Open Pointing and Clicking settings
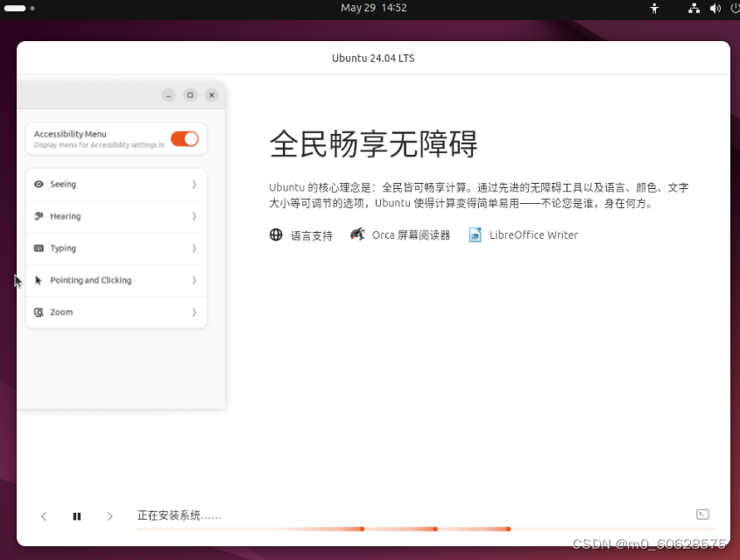Screen dimensions: 740x560 click(116, 281)
